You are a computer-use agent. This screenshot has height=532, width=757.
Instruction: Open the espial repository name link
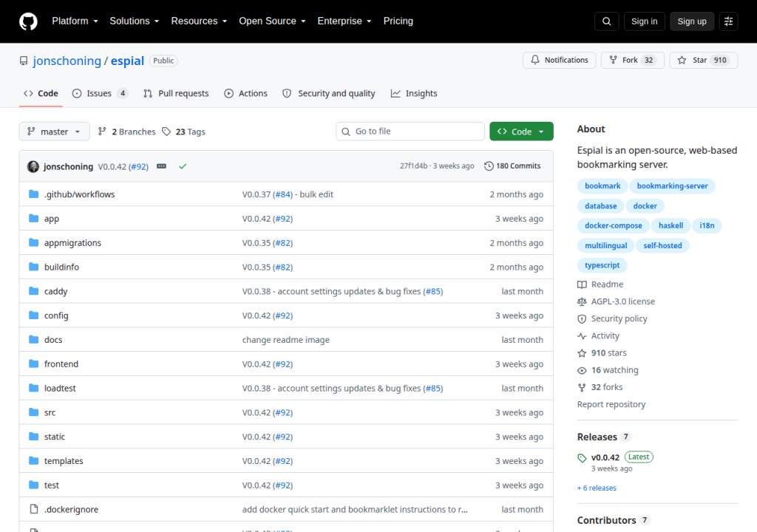coord(127,61)
